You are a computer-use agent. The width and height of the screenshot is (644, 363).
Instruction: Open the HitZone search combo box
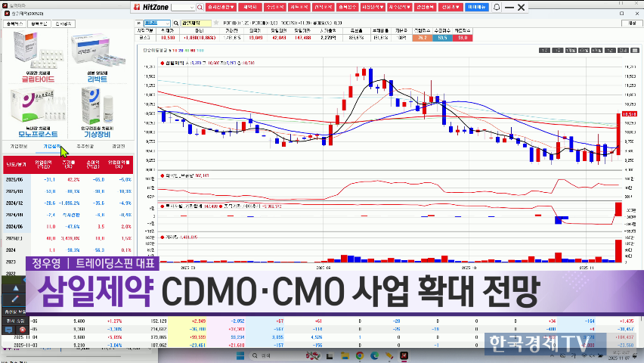coord(183,7)
